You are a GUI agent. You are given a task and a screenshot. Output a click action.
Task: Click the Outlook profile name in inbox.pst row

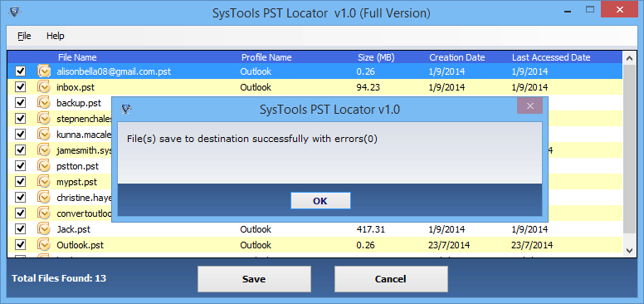click(x=256, y=87)
